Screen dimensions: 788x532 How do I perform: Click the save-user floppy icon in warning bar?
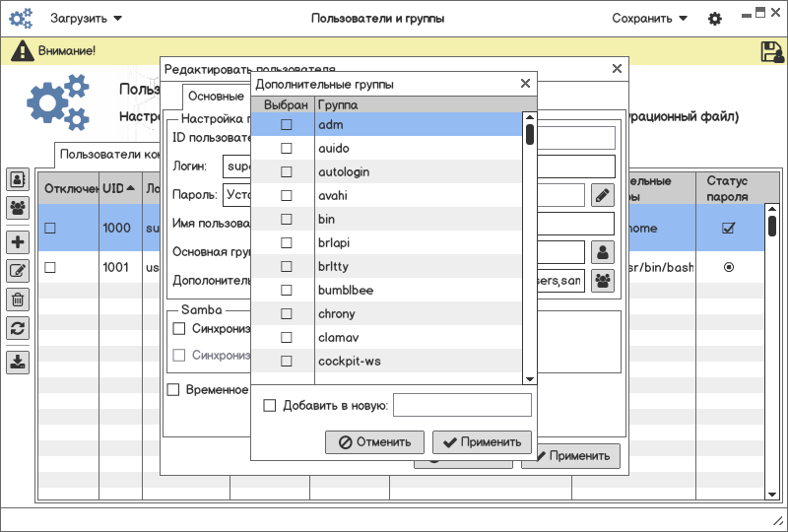pyautogui.click(x=771, y=51)
